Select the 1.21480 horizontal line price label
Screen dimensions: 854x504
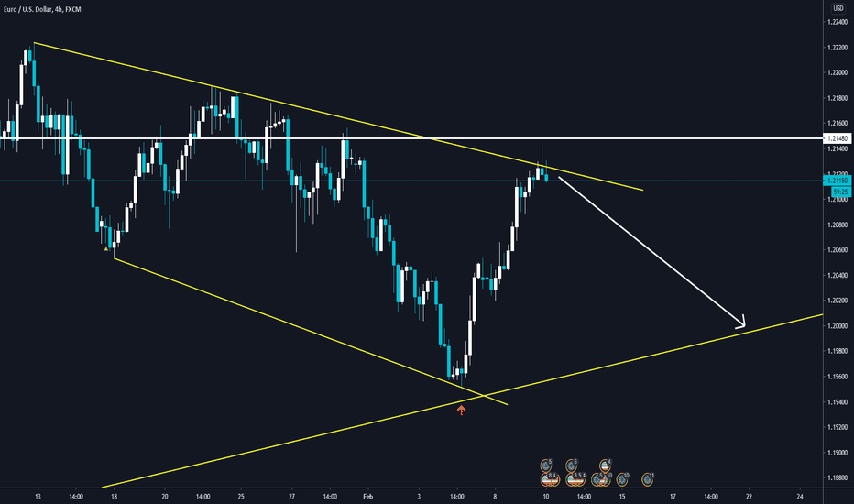tap(838, 138)
